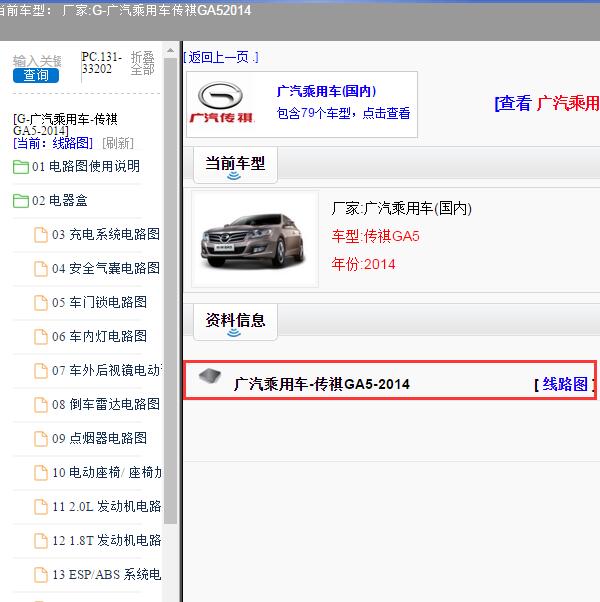Screen dimensions: 600x602
Task: Open 13 ESP/ABS 系统电 entry
Action: click(x=107, y=575)
